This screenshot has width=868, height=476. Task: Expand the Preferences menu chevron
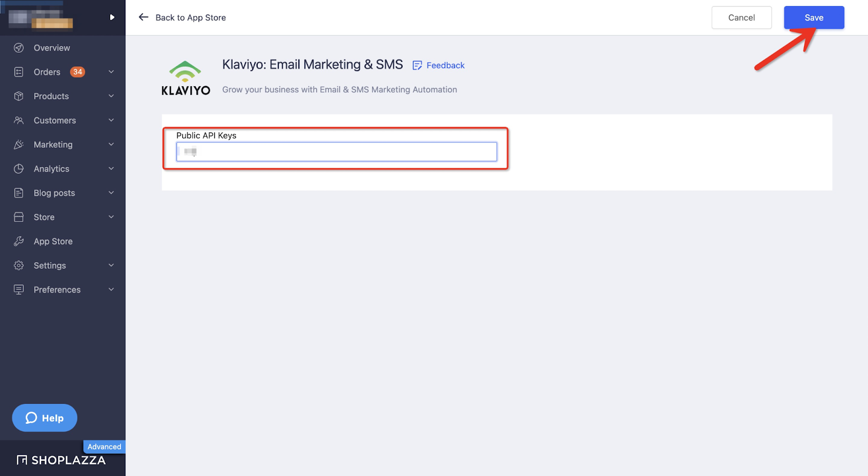coord(111,289)
